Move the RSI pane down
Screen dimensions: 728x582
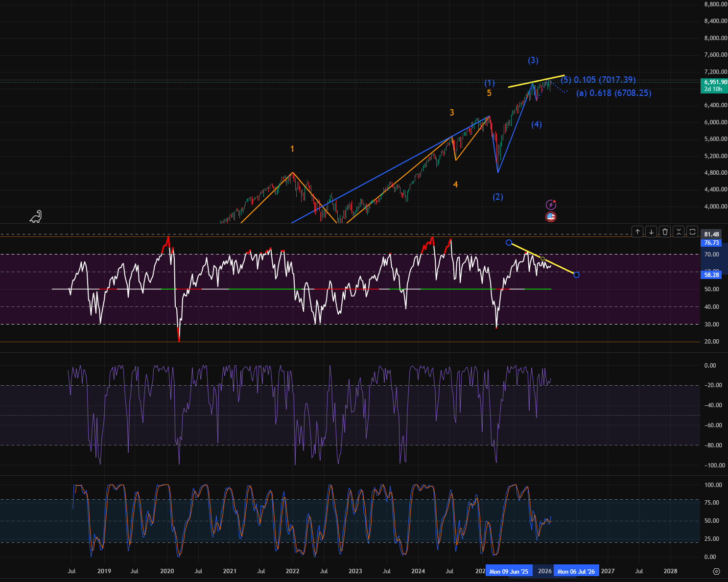click(651, 232)
